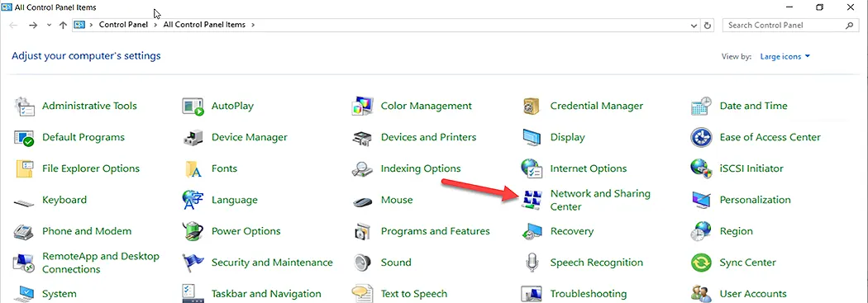Image resolution: width=868 pixels, height=303 pixels.
Task: Open the Ease of Access Center icon
Action: (x=701, y=137)
